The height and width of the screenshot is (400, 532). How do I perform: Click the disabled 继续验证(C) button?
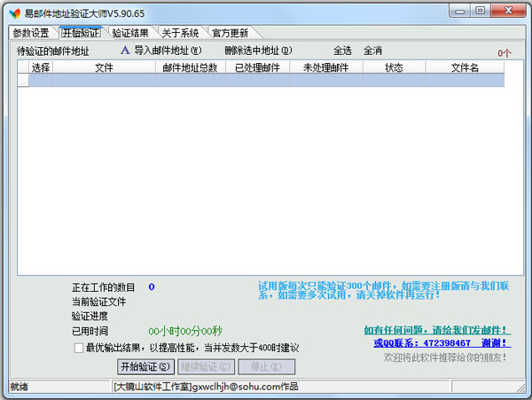pyautogui.click(x=206, y=367)
